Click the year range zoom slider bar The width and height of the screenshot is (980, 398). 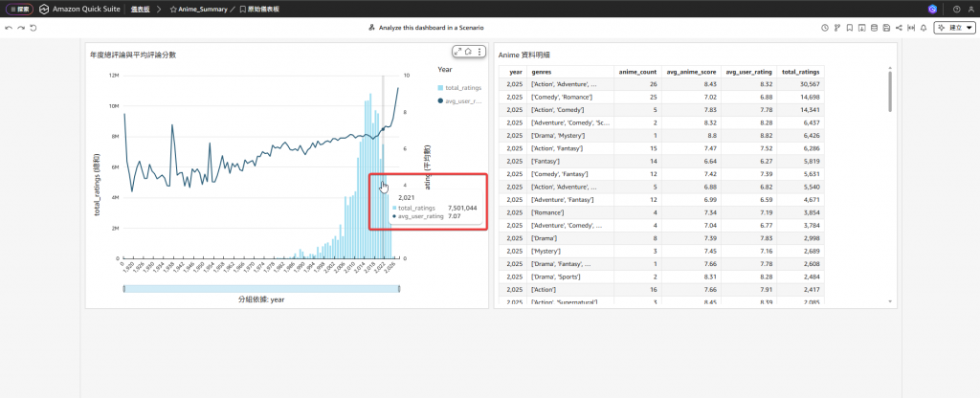point(261,288)
